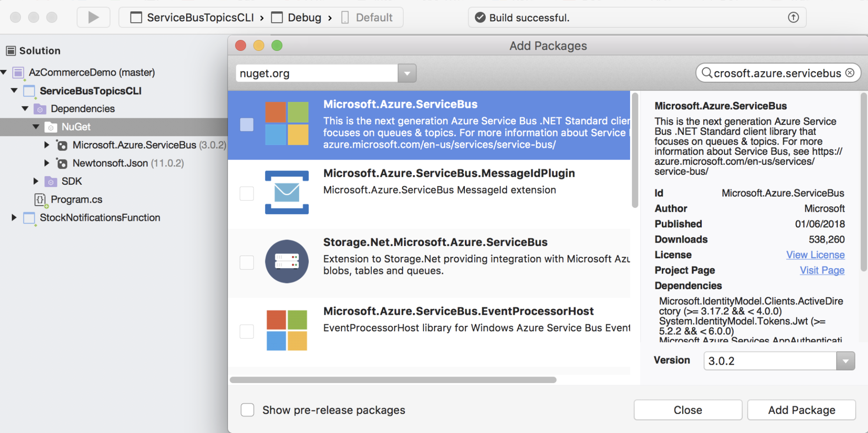Screen dimensions: 868x433
Task: Expand the StockNotificationsFunction project
Action: (14, 217)
